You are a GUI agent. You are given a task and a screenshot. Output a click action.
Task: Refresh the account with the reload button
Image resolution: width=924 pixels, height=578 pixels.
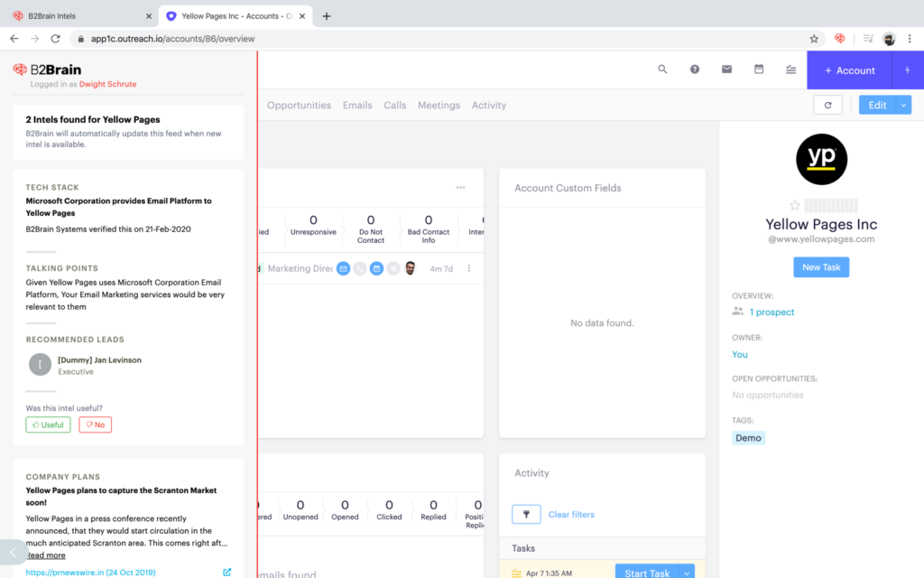[x=828, y=105]
